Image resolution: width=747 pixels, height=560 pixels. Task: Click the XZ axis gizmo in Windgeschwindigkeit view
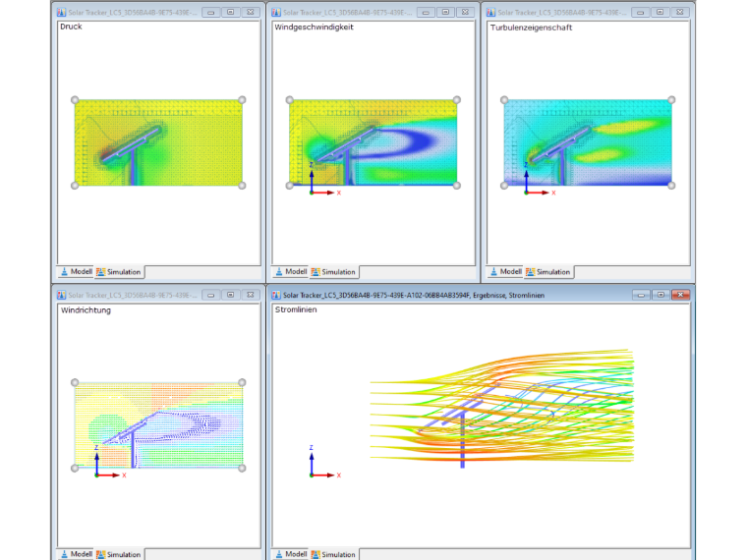point(324,180)
